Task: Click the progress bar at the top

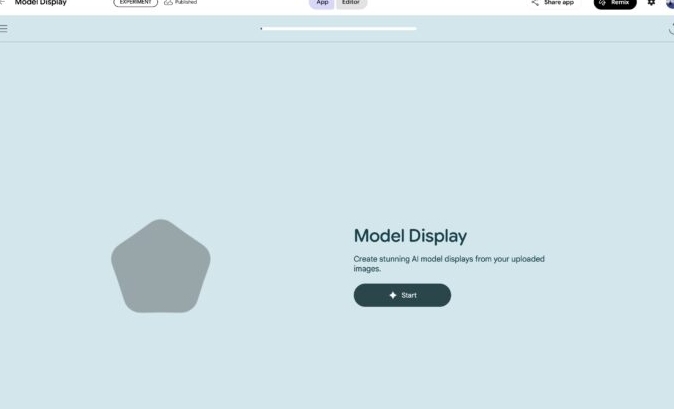Action: click(x=338, y=29)
